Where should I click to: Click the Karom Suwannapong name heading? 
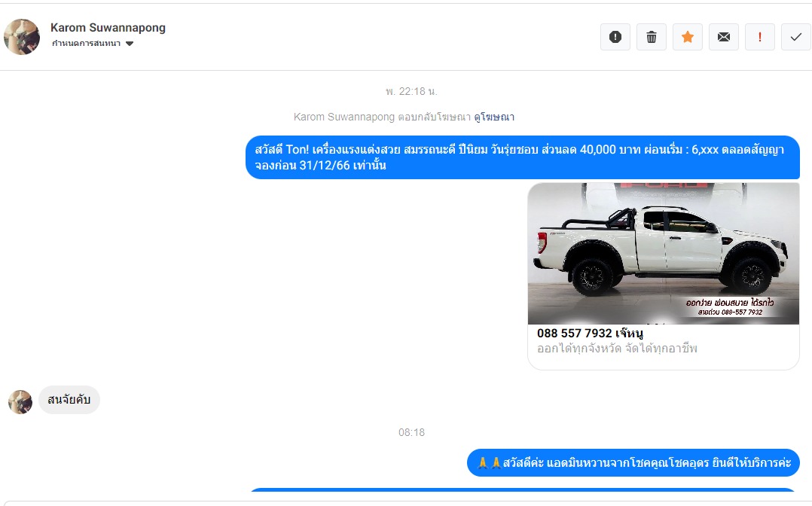point(108,27)
